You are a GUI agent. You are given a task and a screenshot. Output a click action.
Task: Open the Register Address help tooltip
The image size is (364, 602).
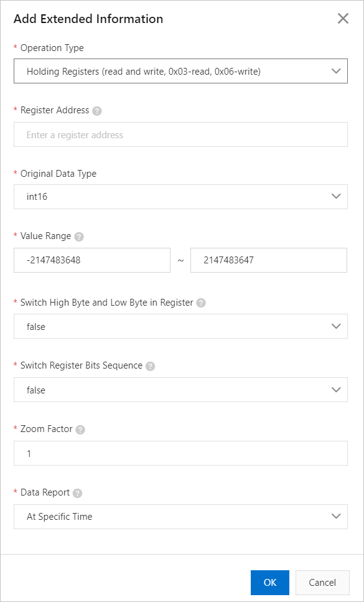click(96, 110)
